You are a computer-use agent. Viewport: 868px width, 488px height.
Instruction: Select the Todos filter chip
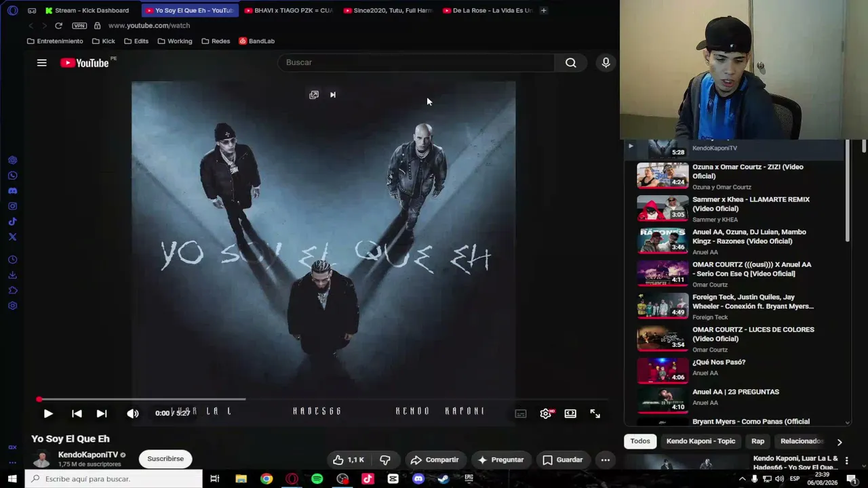pos(640,441)
